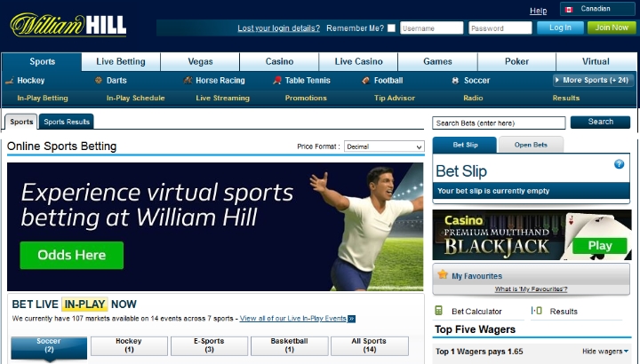
Task: Click the Results scoreboard icon
Action: click(536, 311)
